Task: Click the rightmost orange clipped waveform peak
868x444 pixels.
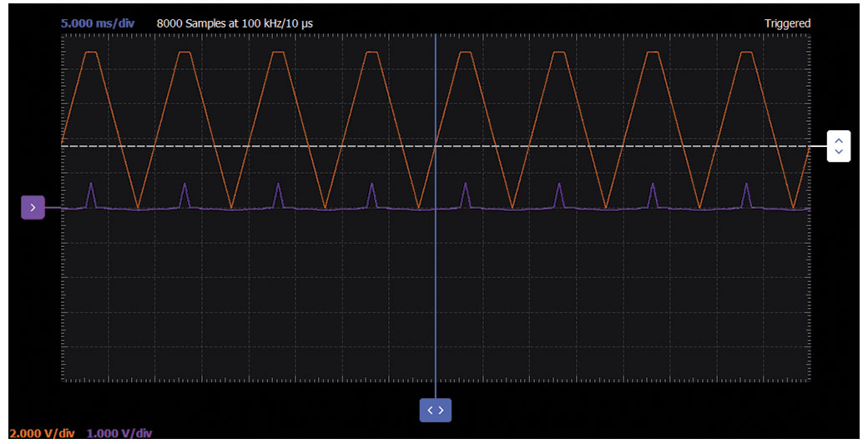Action: [745, 53]
